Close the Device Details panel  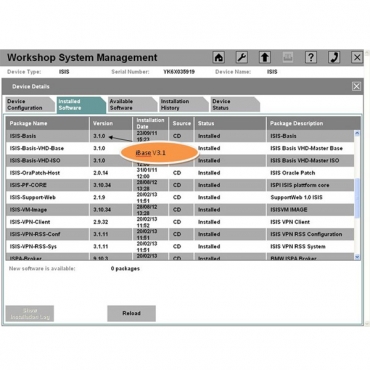click(356, 87)
